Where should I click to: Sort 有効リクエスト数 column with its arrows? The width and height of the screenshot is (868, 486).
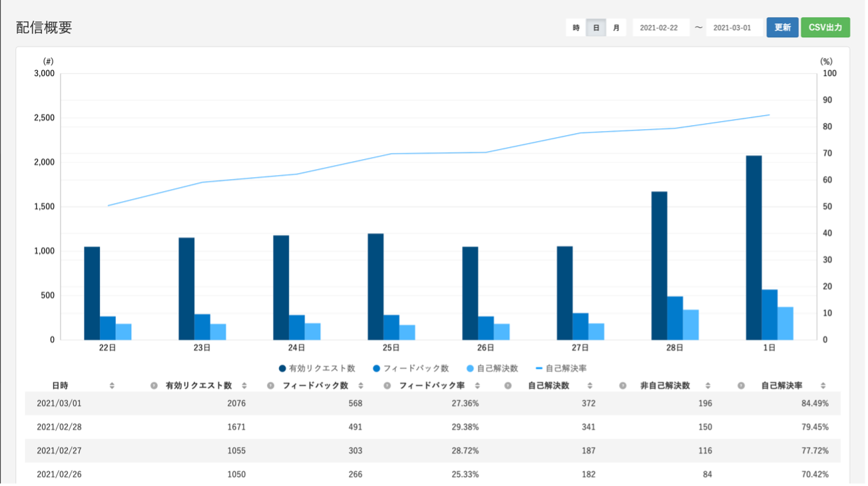tap(244, 385)
